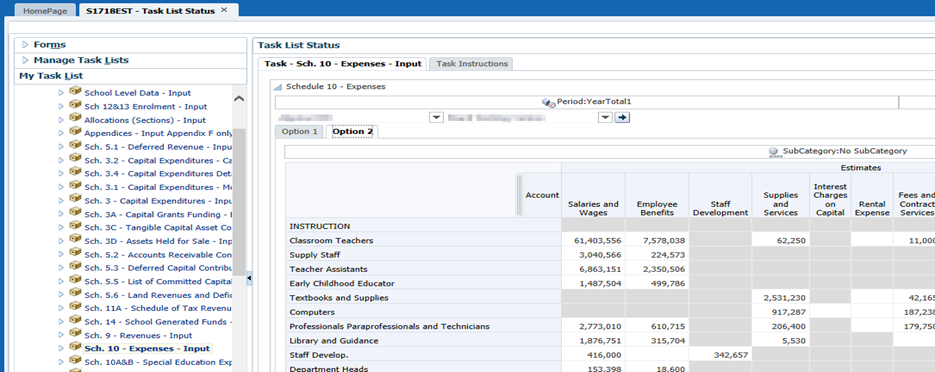935x372 pixels.
Task: Select the S1718EST - Task List Status tab
Action: pyautogui.click(x=150, y=11)
